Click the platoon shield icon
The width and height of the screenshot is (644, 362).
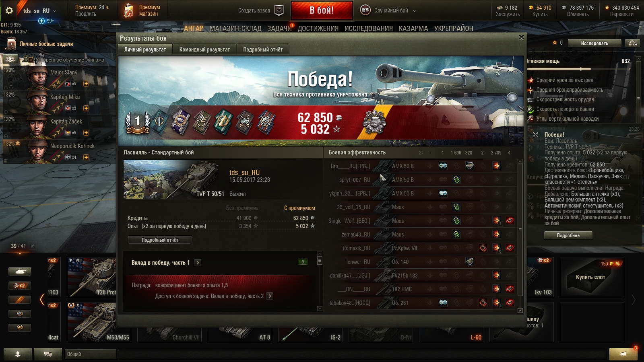(279, 10)
